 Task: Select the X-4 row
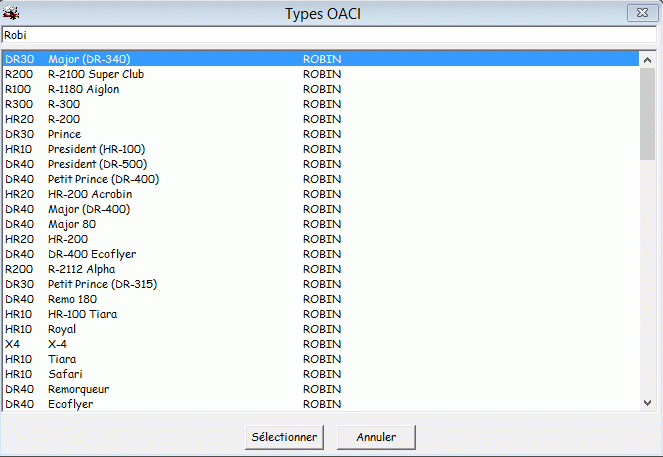pos(321,344)
